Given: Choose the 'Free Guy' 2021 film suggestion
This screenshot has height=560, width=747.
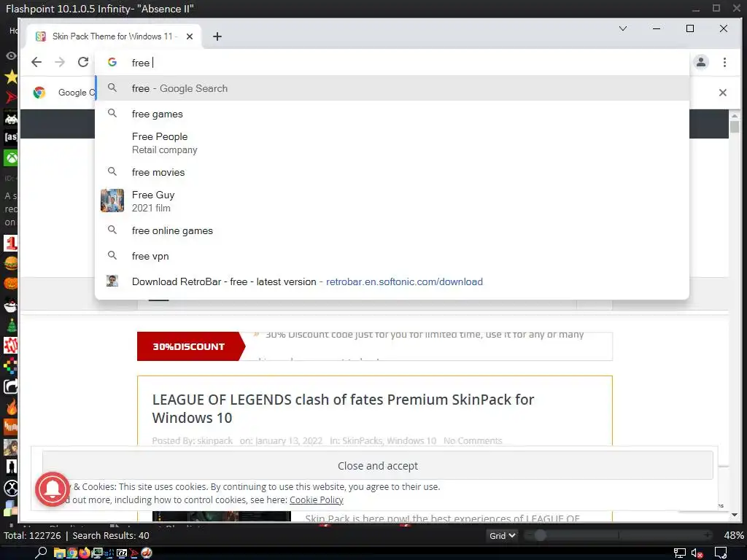Looking at the screenshot, I should click(x=392, y=201).
